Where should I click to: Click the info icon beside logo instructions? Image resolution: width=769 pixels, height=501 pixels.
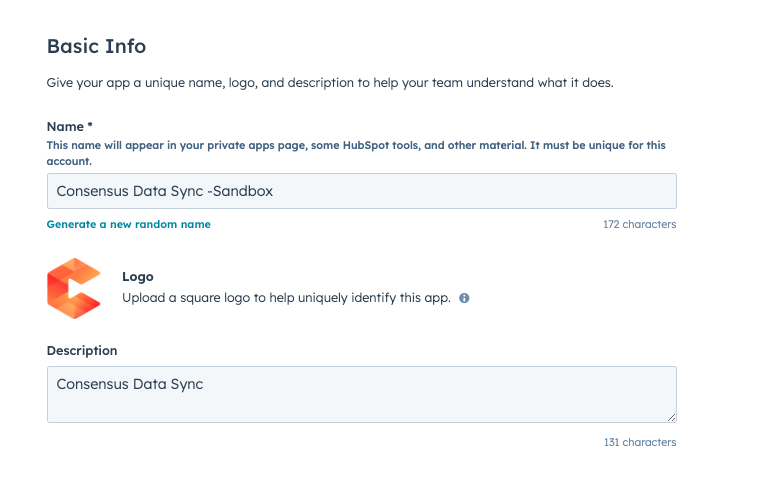tap(464, 298)
